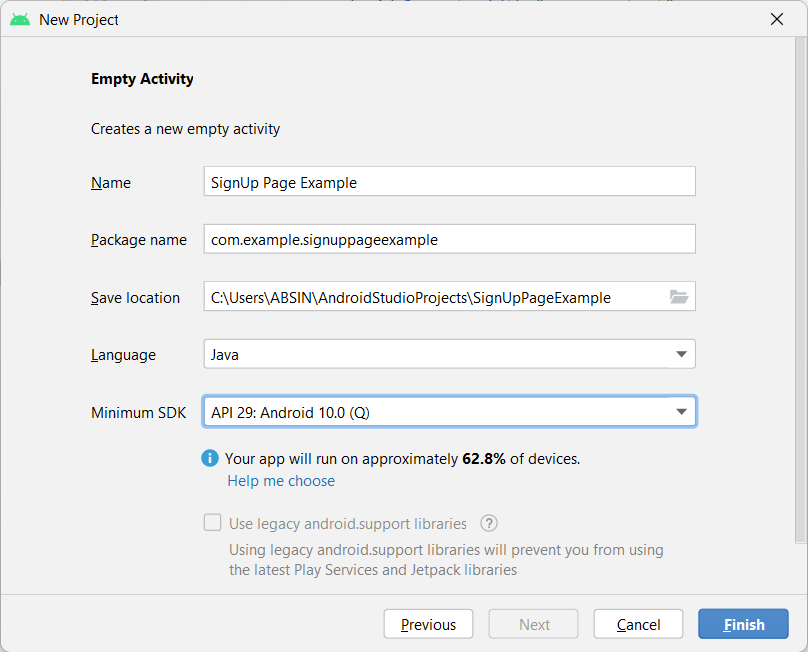Click the Empty Activity heading
Image resolution: width=808 pixels, height=652 pixels.
[142, 79]
